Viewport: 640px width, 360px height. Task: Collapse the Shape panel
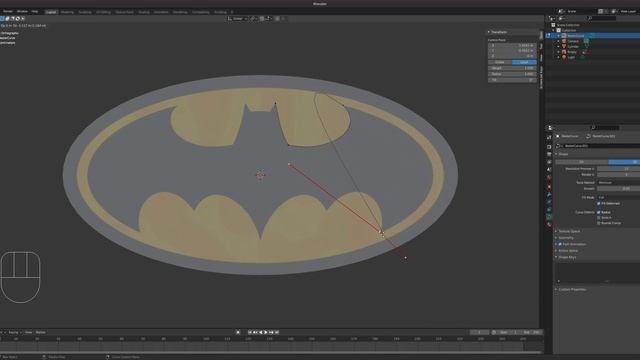point(562,154)
